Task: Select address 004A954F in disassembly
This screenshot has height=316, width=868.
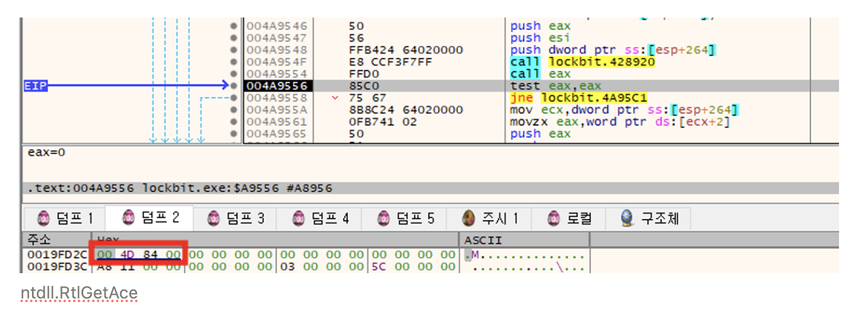Action: pyautogui.click(x=277, y=62)
